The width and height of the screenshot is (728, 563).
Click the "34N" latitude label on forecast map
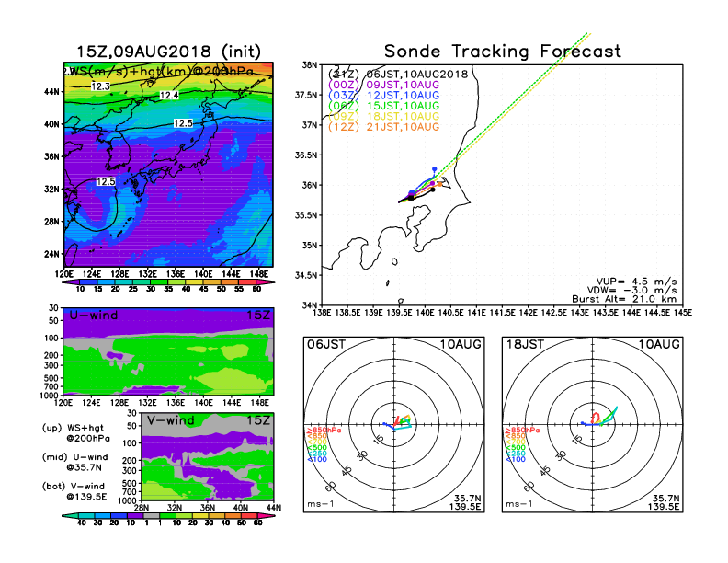[309, 305]
